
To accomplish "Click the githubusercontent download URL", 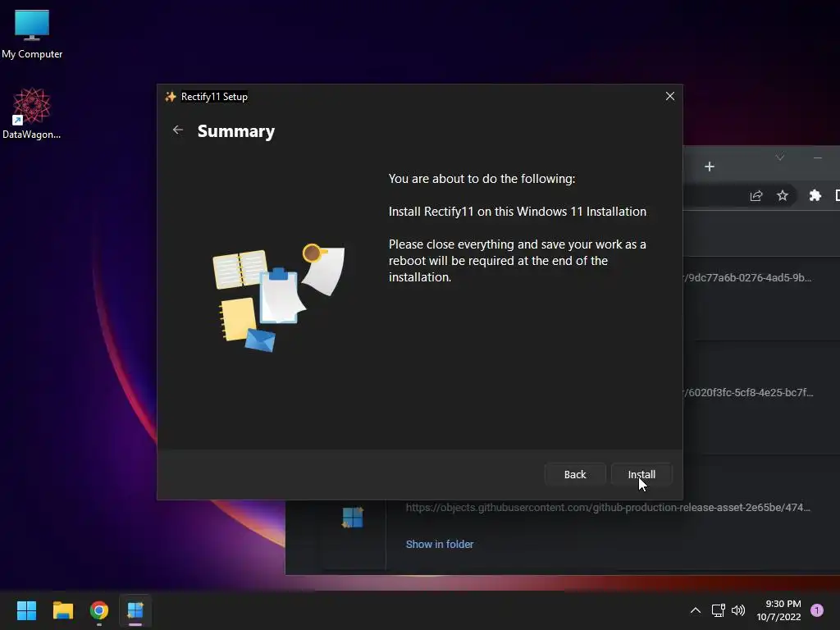I will [x=608, y=507].
